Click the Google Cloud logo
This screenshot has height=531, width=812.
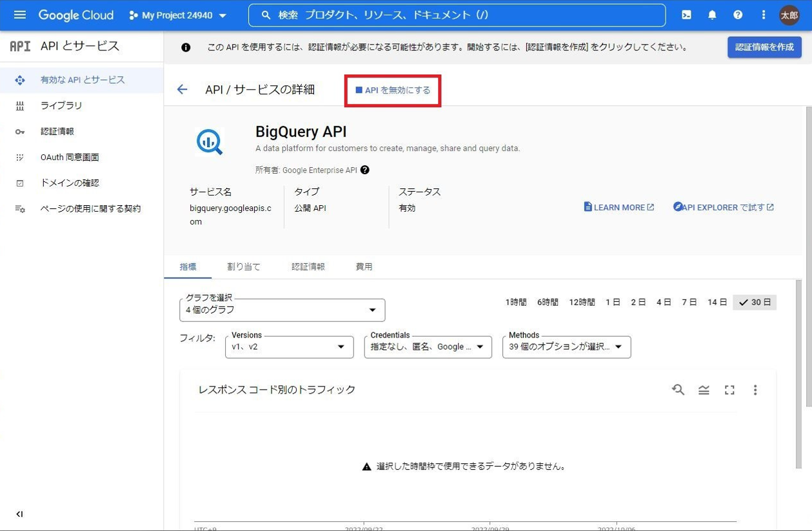click(x=75, y=15)
